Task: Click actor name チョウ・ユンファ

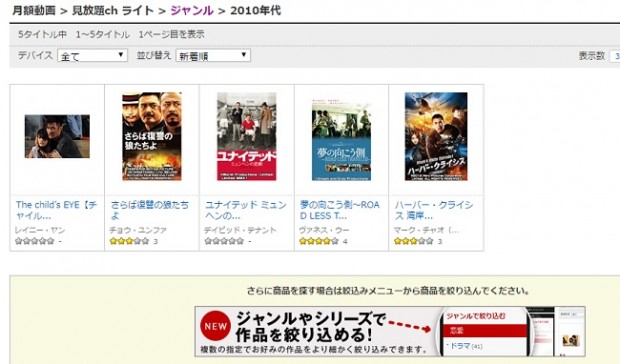Action: [x=138, y=230]
